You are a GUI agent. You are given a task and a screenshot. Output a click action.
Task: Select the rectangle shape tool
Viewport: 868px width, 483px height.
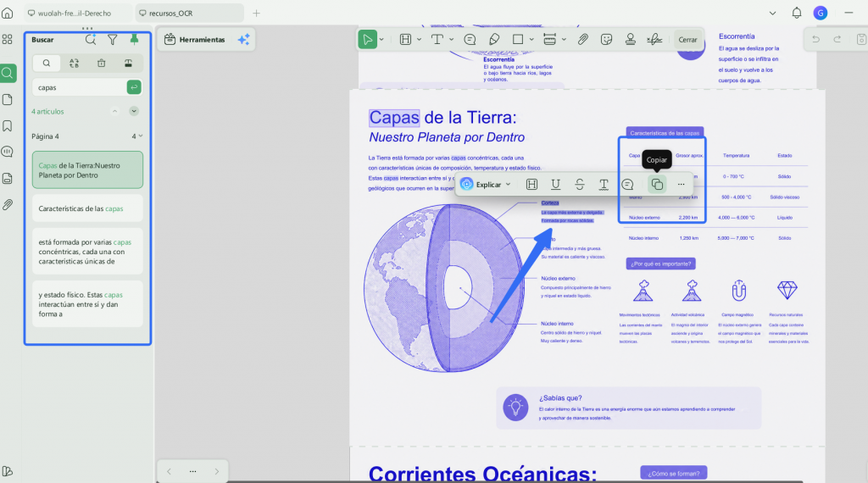tap(518, 39)
